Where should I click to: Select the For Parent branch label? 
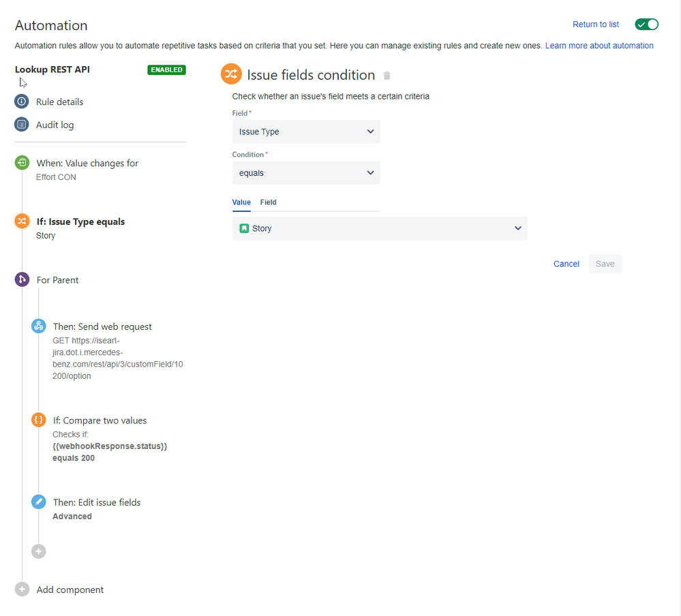57,280
